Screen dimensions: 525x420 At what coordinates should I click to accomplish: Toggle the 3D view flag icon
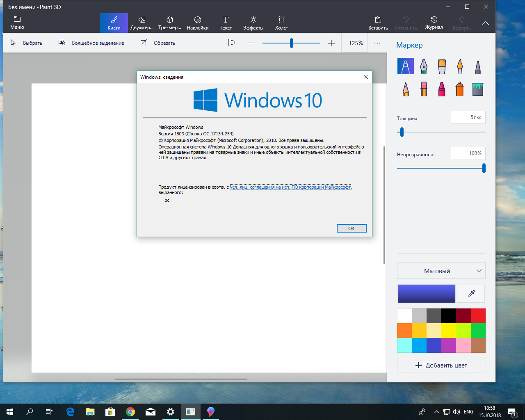tap(231, 43)
